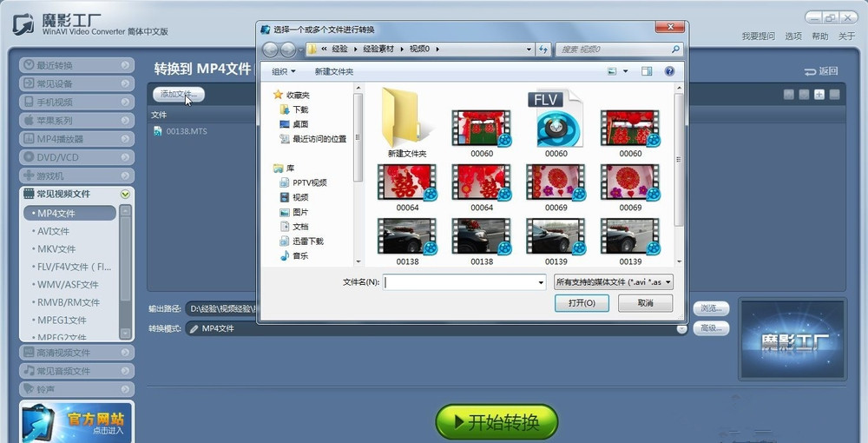Open the FLV file named 00060

click(556, 121)
